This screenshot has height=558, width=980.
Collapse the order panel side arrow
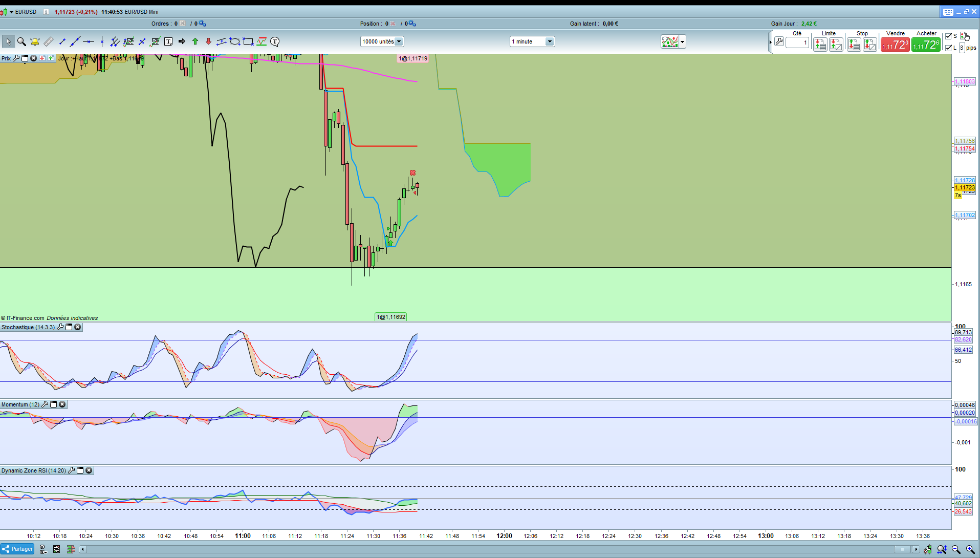(770, 42)
